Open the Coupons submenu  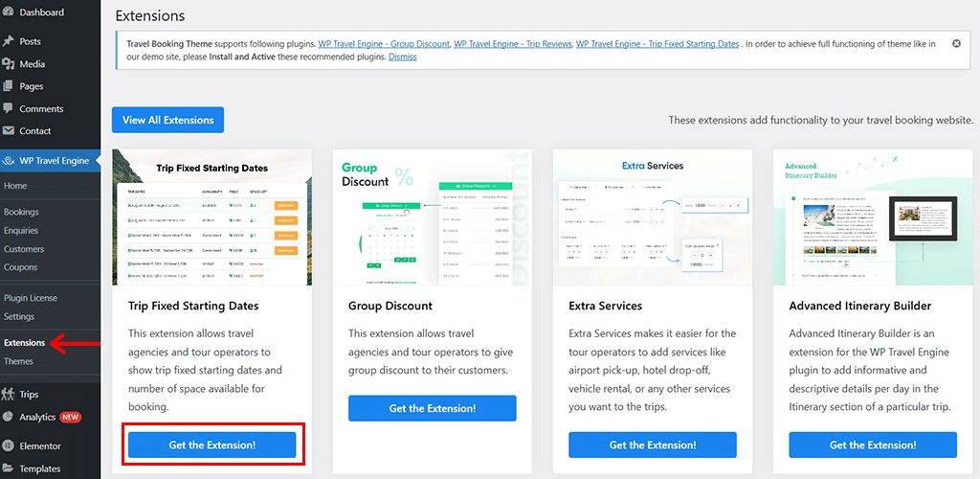pyautogui.click(x=21, y=267)
